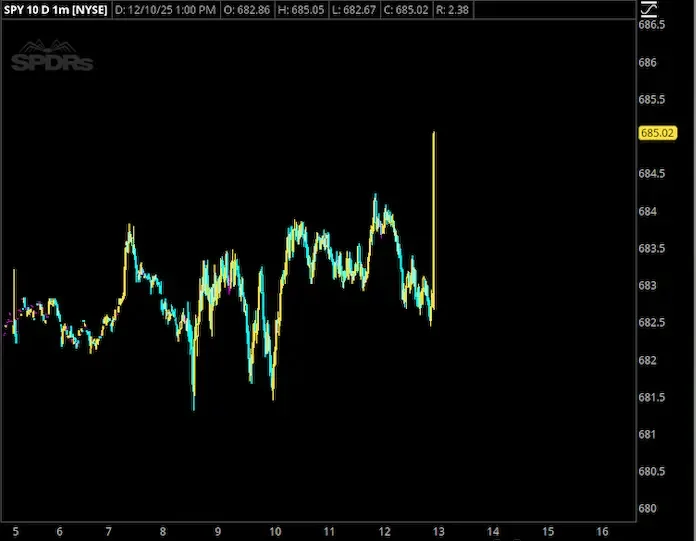The height and width of the screenshot is (541, 696).
Task: Click the 684 price axis label
Action: (647, 211)
